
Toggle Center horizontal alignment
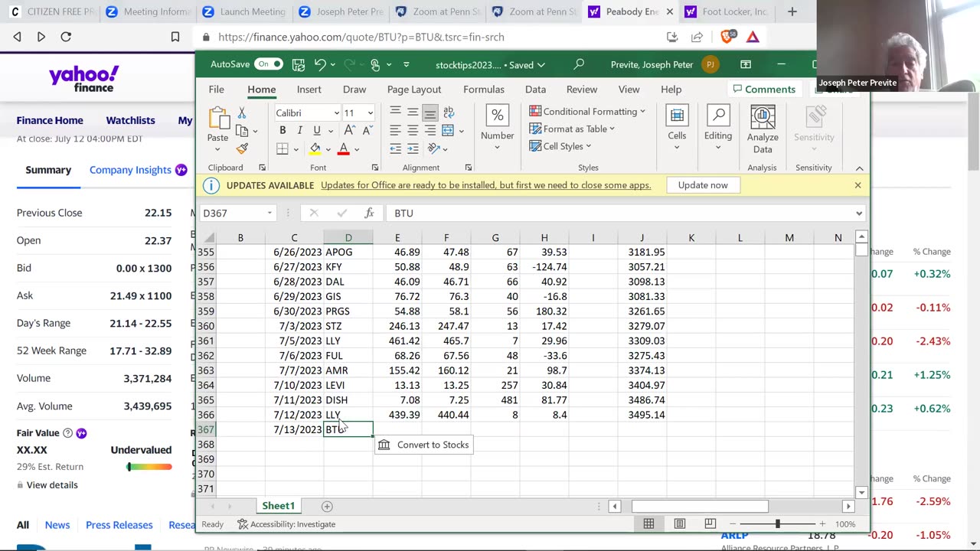pyautogui.click(x=413, y=130)
